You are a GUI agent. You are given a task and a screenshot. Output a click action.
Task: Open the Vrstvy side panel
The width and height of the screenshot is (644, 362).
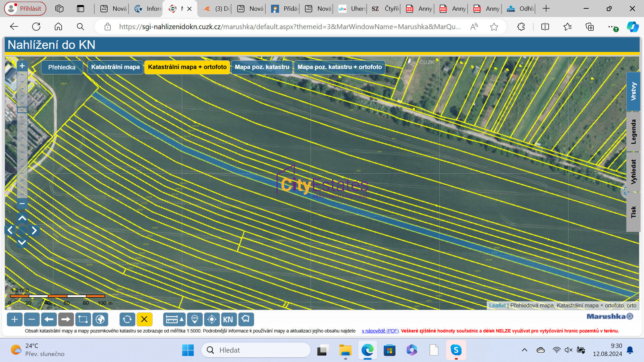click(633, 91)
